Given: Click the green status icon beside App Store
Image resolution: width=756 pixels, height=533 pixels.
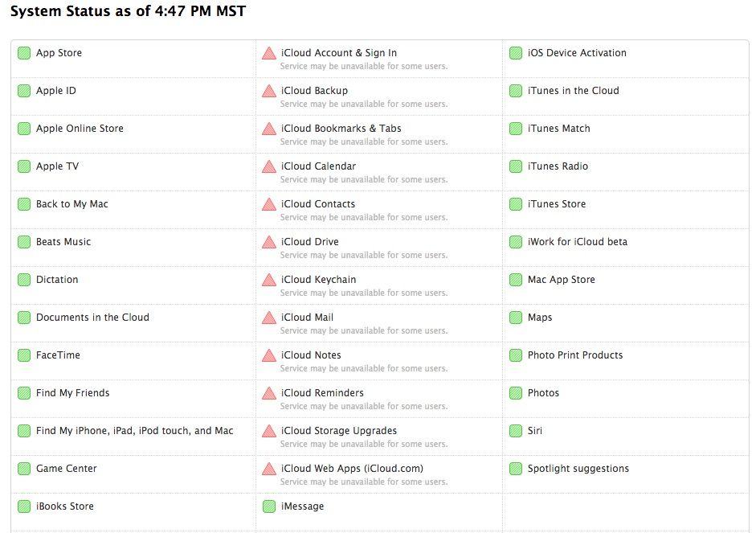Looking at the screenshot, I should (24, 53).
